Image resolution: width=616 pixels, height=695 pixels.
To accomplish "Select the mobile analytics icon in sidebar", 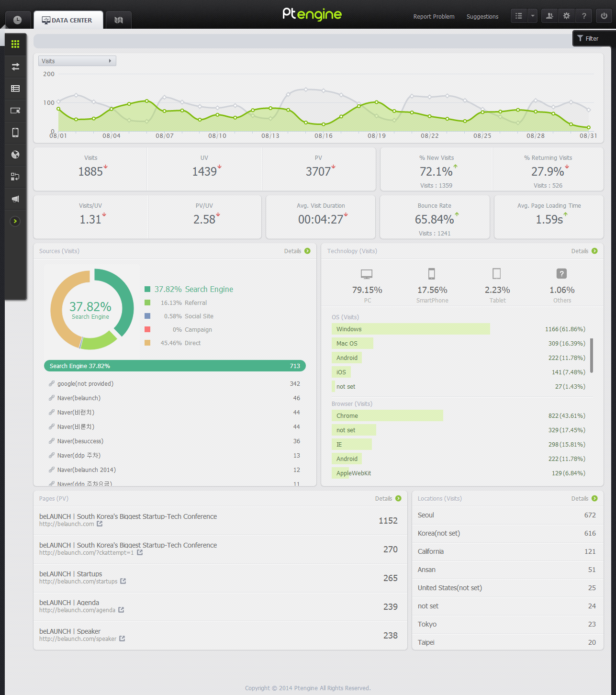I will (x=15, y=133).
